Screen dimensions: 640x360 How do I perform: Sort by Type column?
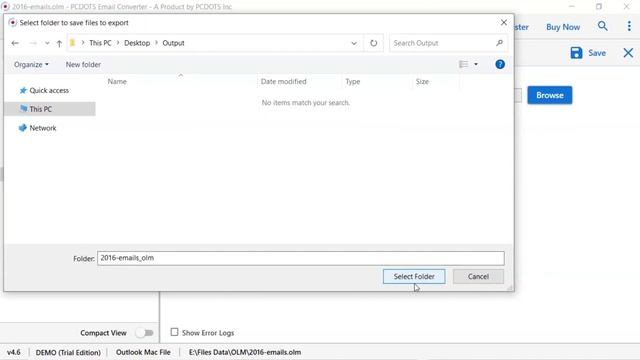[353, 81]
